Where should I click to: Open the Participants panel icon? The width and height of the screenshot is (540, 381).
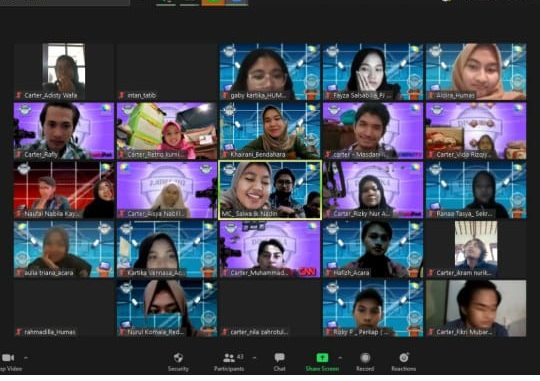pyautogui.click(x=229, y=358)
